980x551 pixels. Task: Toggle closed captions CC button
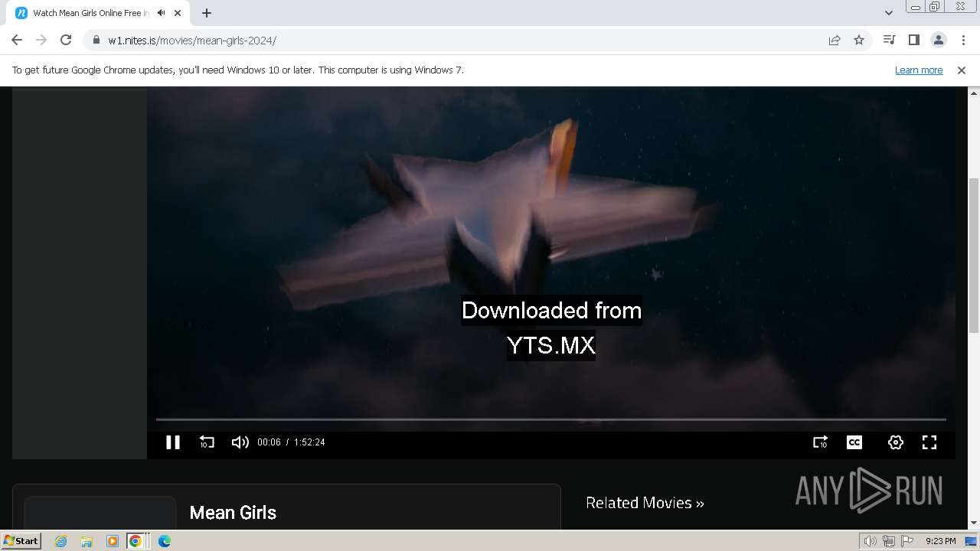tap(854, 442)
